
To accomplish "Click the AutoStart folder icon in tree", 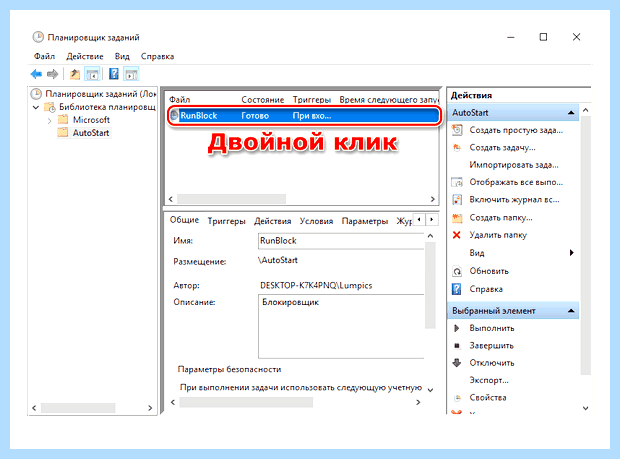I will click(63, 132).
